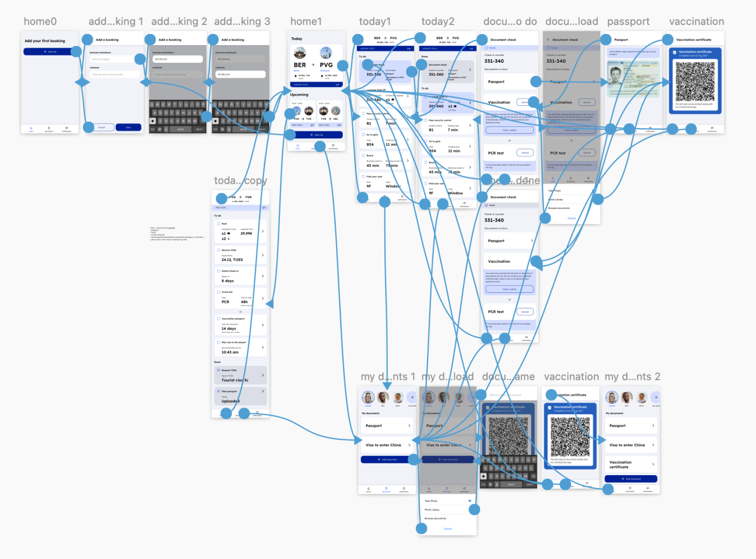
Task: Click Take Photo camera icon in my d...load
Action: click(470, 501)
